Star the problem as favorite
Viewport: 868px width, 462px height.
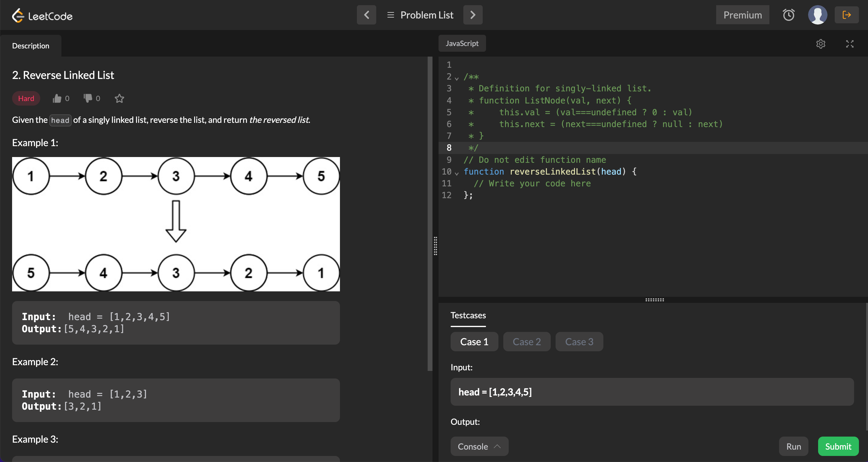(119, 98)
